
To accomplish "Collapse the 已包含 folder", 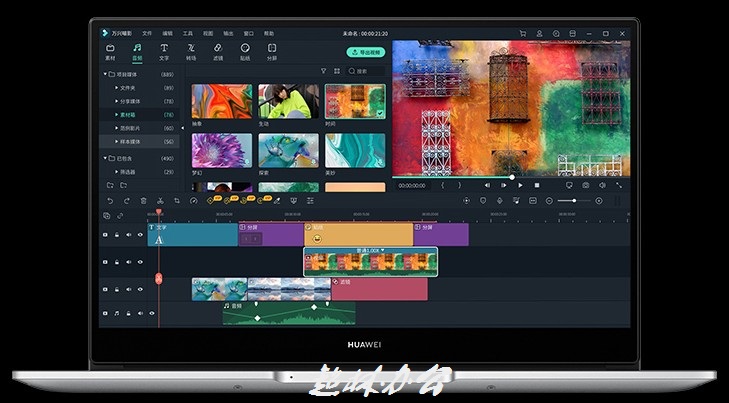I will (106, 158).
